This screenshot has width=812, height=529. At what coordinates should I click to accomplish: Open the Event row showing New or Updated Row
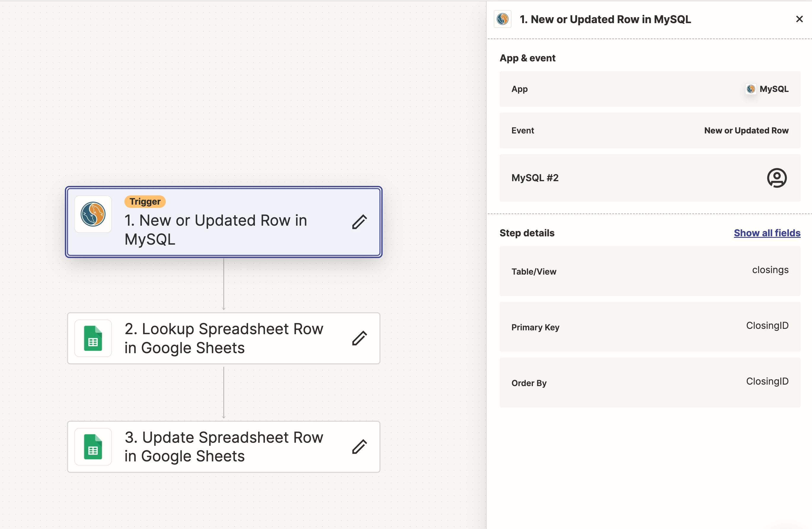650,130
